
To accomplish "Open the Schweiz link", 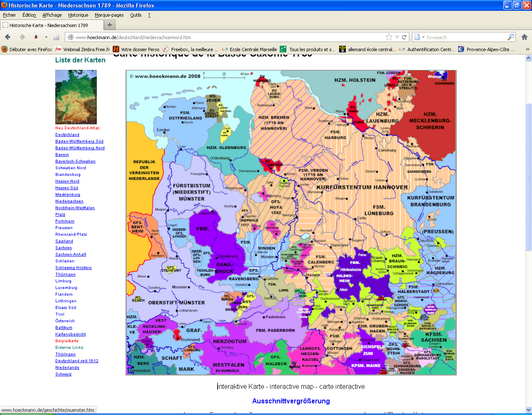I will tap(64, 374).
